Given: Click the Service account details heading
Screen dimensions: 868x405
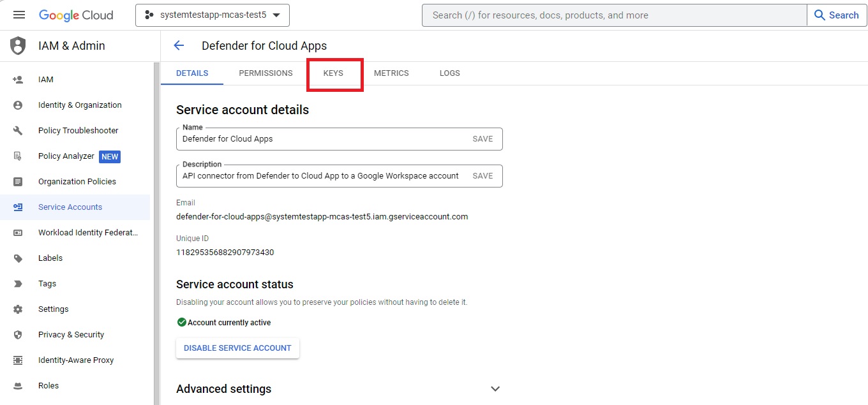Looking at the screenshot, I should click(x=243, y=110).
